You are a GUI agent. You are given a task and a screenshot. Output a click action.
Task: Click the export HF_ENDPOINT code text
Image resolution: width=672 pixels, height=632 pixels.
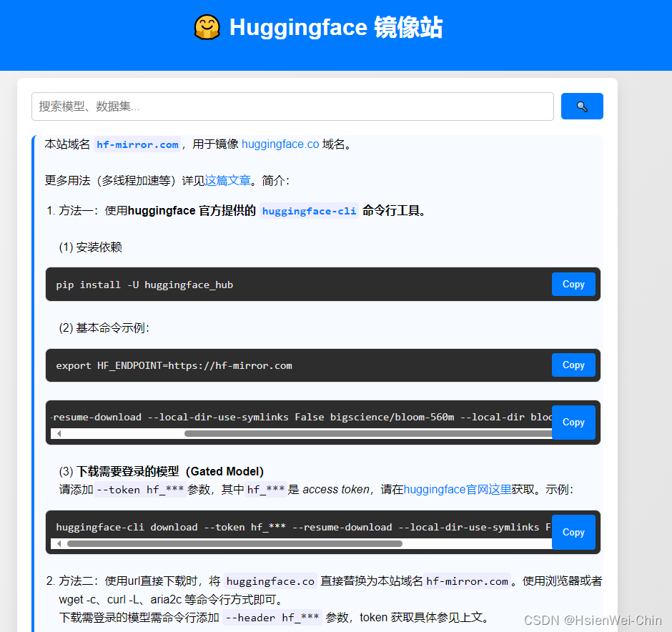click(x=174, y=365)
